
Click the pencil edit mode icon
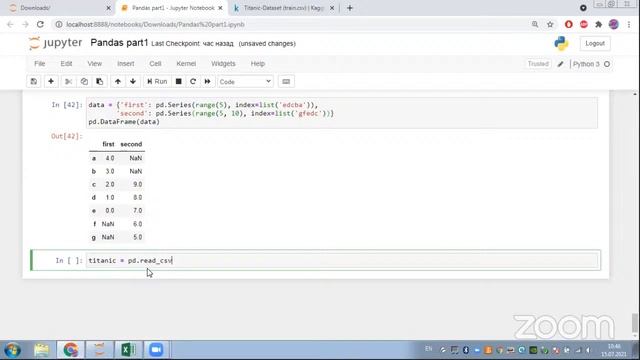tap(561, 64)
